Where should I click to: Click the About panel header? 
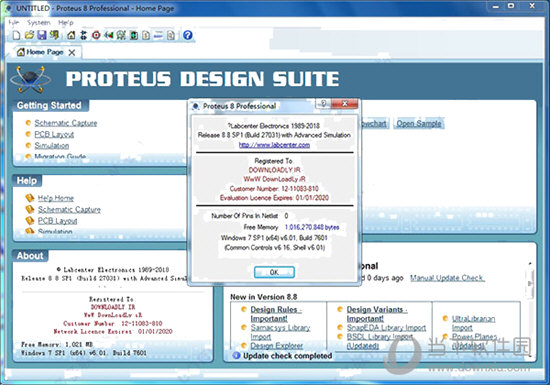(30, 256)
